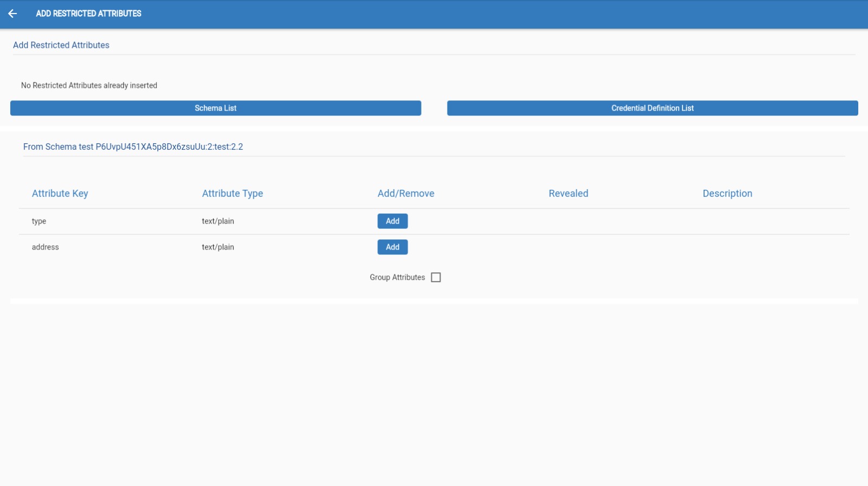This screenshot has width=868, height=486.
Task: Open the Credential Definition List
Action: pyautogui.click(x=653, y=108)
